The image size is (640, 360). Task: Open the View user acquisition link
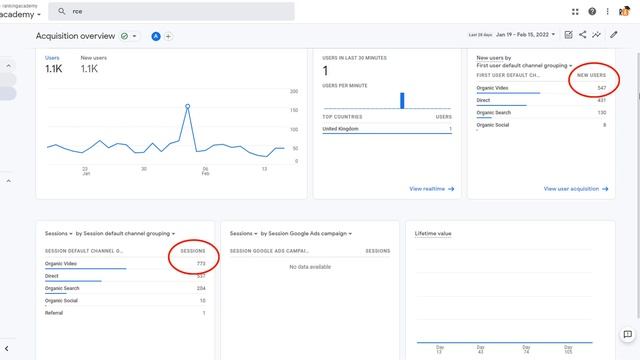coord(576,189)
